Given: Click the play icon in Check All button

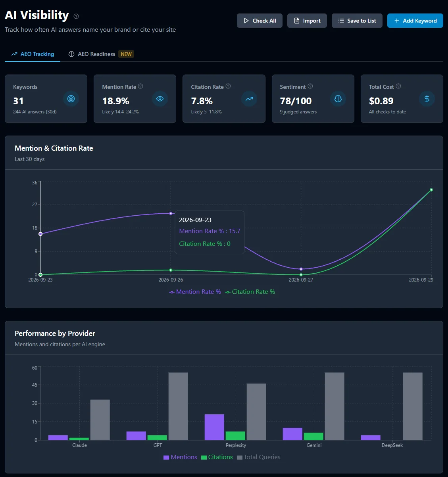Looking at the screenshot, I should click(246, 21).
